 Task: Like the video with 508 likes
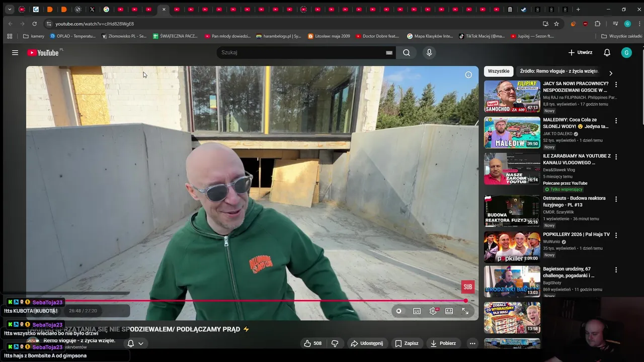(312, 343)
